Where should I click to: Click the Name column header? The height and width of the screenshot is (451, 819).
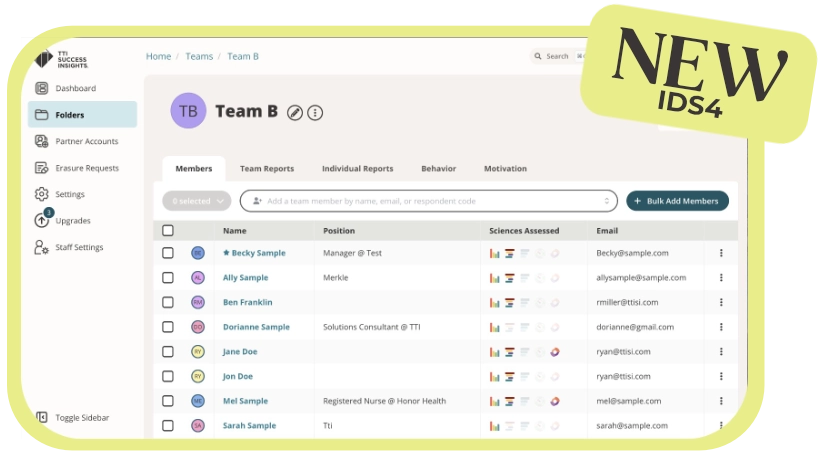(x=235, y=230)
